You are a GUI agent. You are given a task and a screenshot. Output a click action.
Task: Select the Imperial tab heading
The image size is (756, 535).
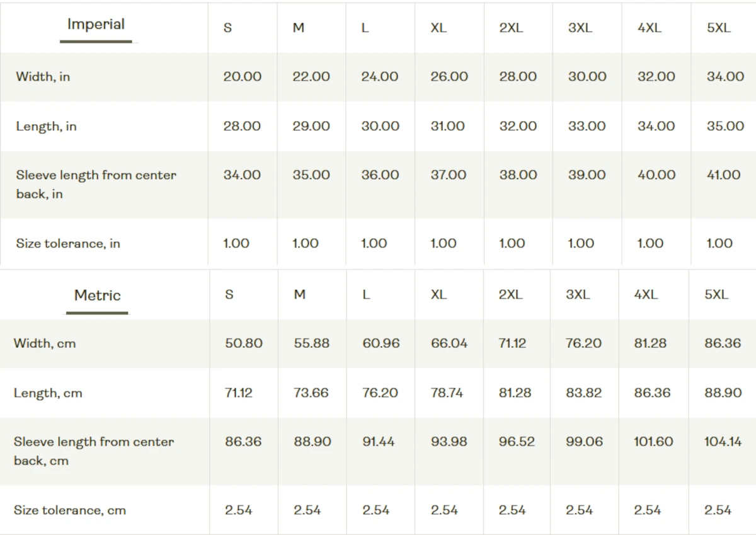tap(96, 25)
